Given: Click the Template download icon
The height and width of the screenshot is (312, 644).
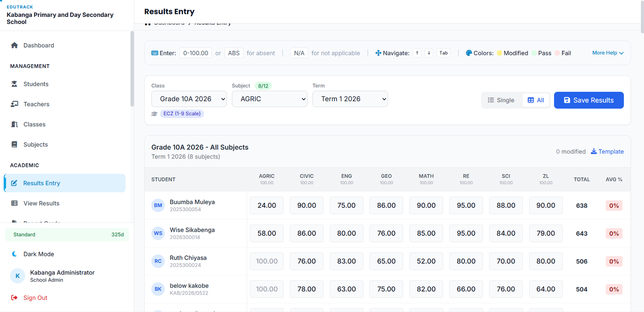Looking at the screenshot, I should tap(594, 151).
